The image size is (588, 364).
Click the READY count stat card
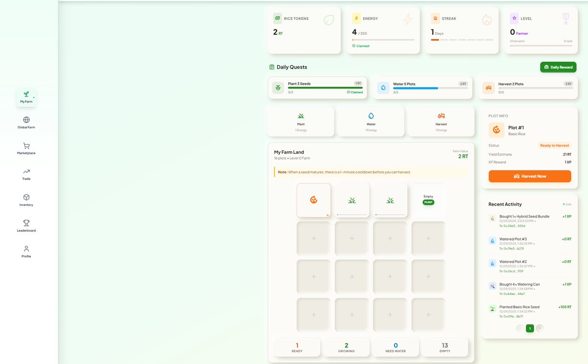297,347
